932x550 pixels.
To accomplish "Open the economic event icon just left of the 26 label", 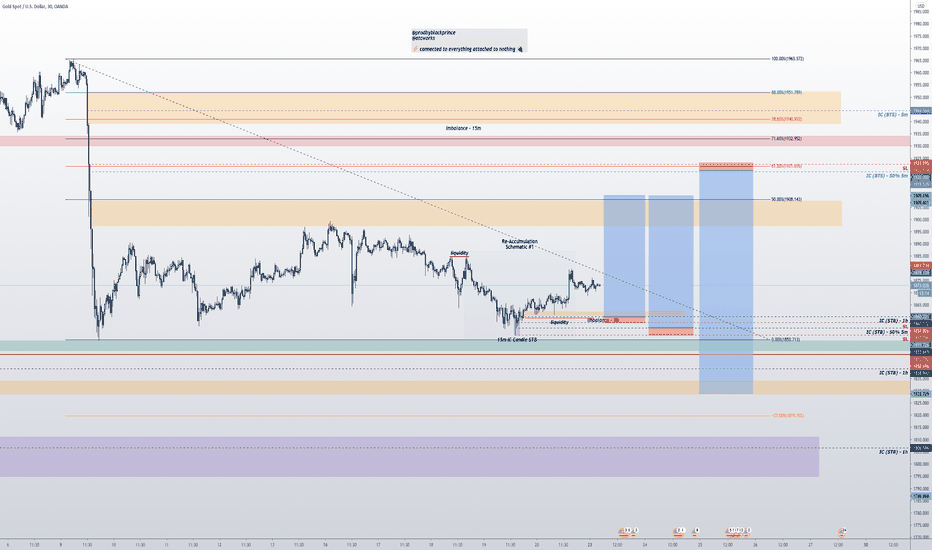I will [748, 530].
